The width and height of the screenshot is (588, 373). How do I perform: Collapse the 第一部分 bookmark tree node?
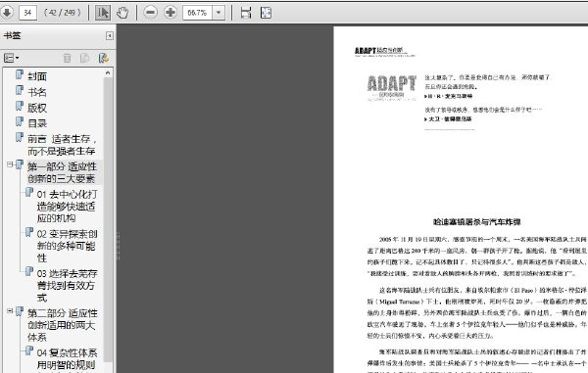[x=10, y=164]
